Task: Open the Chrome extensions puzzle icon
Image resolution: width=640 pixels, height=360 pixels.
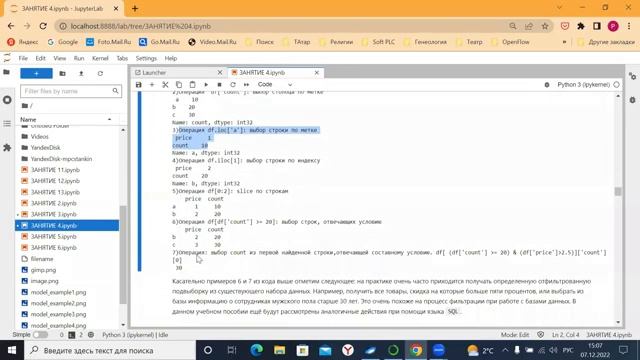Action: pyautogui.click(x=581, y=26)
